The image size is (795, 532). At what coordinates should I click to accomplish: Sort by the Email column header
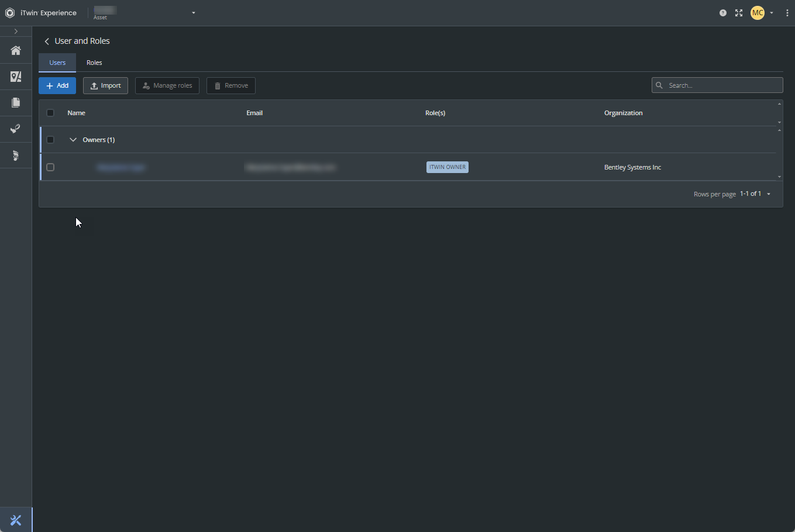click(254, 113)
